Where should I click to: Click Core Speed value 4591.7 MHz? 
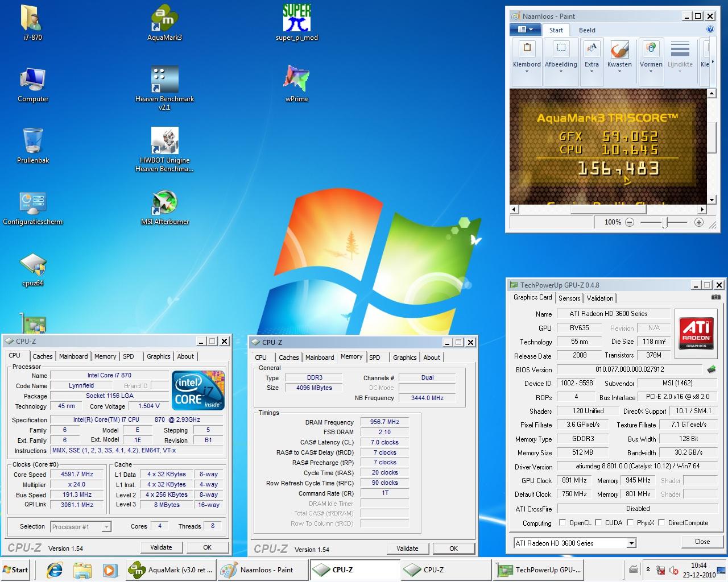tap(77, 474)
